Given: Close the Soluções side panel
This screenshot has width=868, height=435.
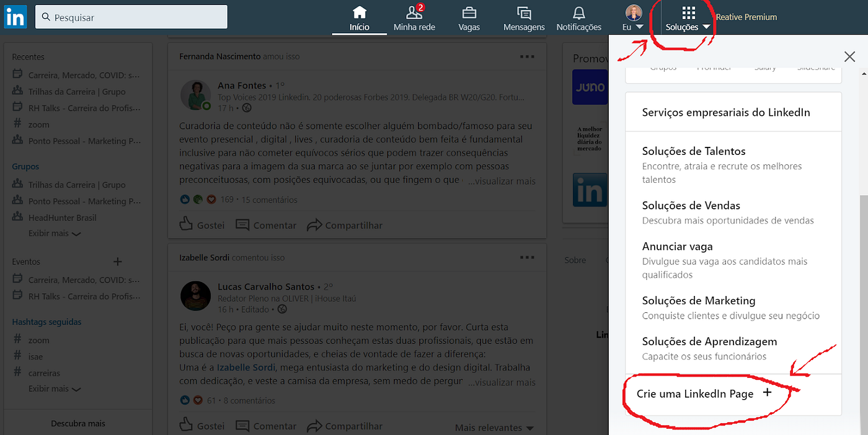Looking at the screenshot, I should tap(849, 56).
